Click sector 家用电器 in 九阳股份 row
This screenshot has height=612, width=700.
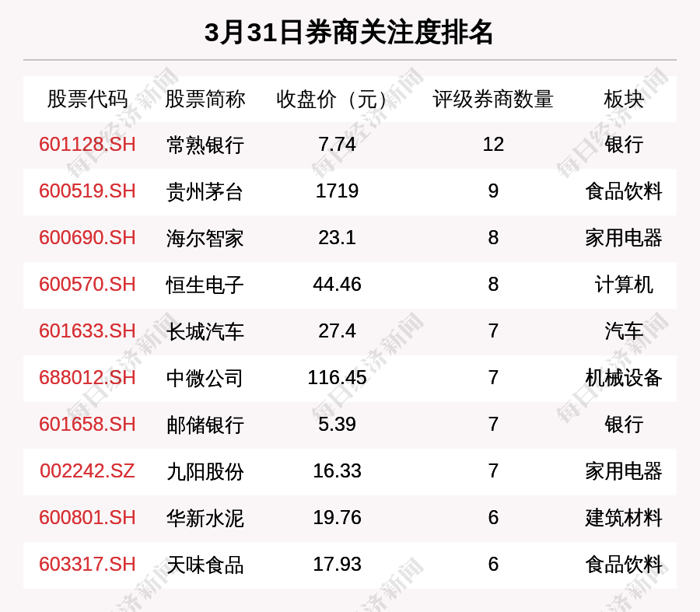(x=624, y=471)
